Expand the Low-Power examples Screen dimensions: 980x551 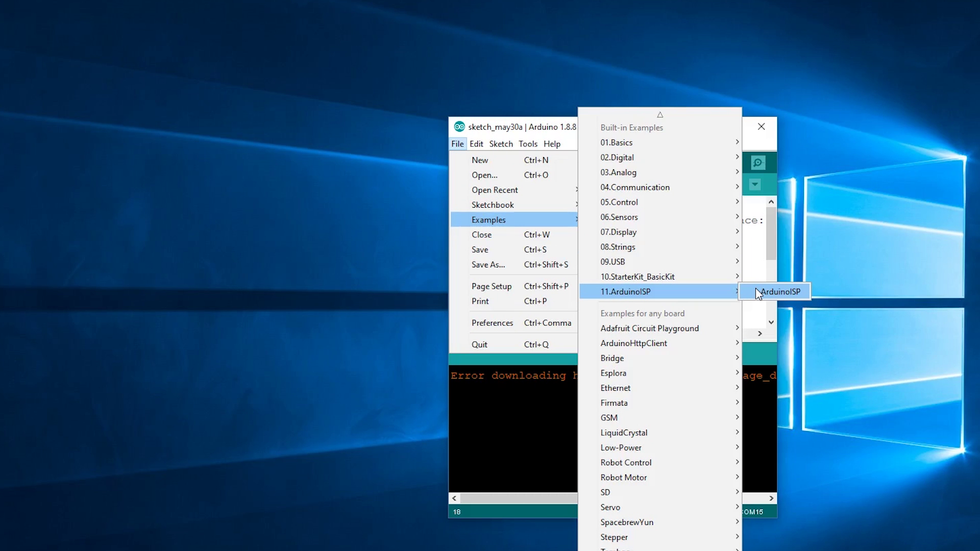click(660, 447)
